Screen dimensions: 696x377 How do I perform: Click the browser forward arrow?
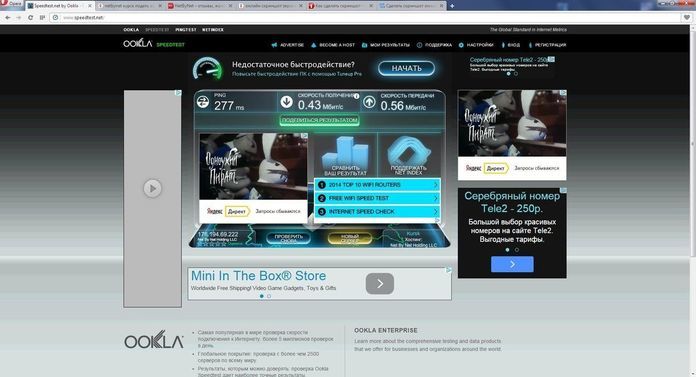(19, 17)
